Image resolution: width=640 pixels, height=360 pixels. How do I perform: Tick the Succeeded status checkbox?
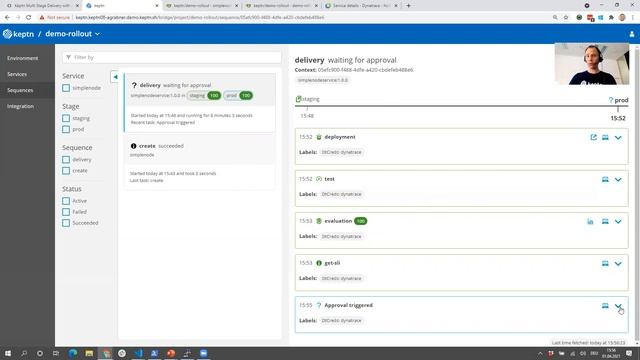pyautogui.click(x=66, y=223)
